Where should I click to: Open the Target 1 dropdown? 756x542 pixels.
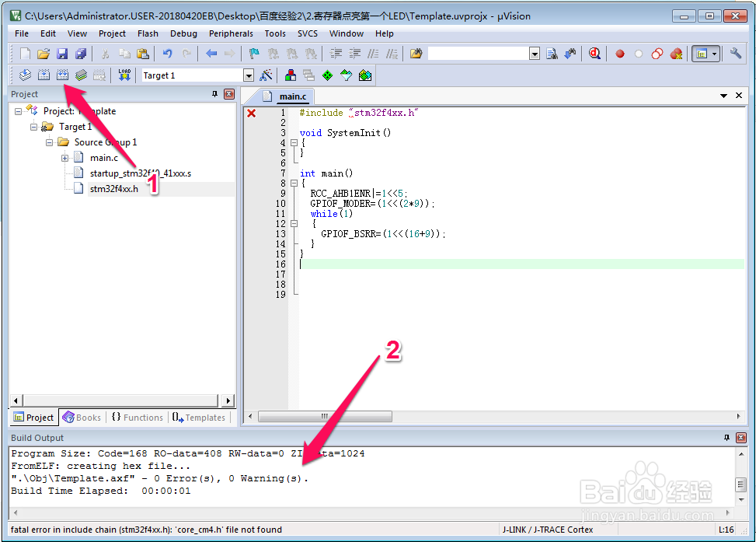click(249, 75)
